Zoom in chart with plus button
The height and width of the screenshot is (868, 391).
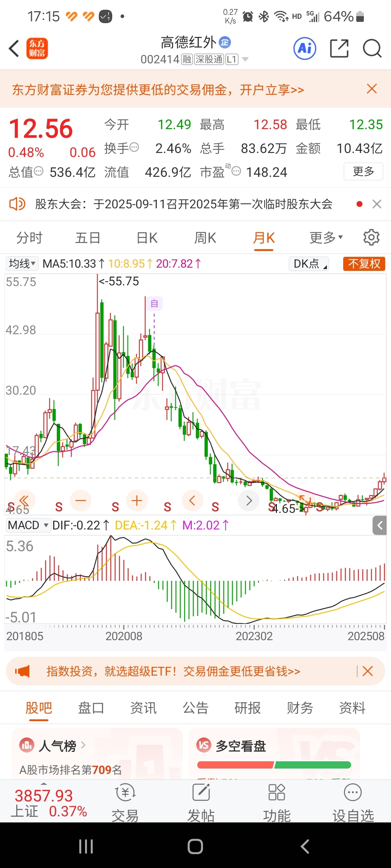coord(137,501)
